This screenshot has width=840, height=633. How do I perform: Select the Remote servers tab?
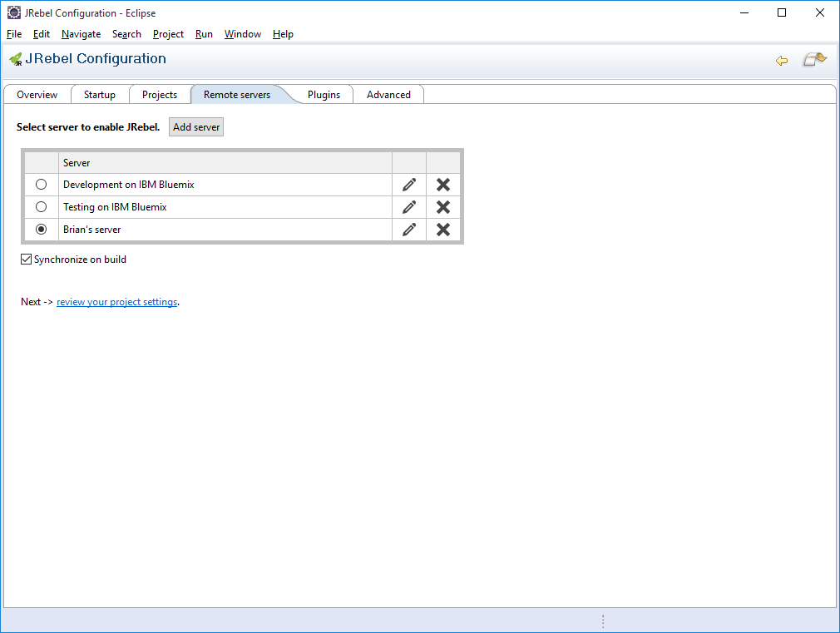point(237,94)
